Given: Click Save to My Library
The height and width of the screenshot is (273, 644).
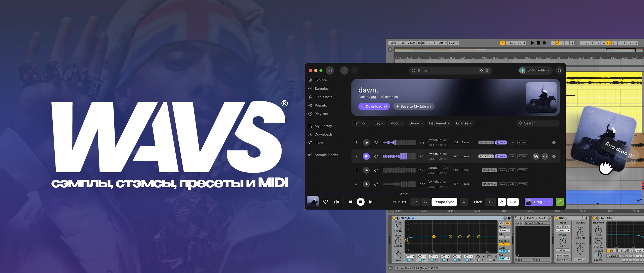Looking at the screenshot, I should tap(414, 106).
